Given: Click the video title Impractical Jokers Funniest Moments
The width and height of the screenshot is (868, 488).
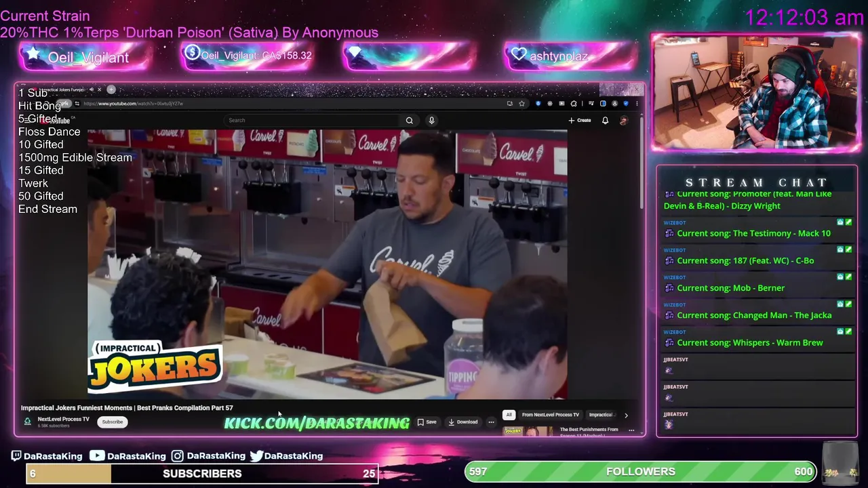Looking at the screenshot, I should coord(127,408).
